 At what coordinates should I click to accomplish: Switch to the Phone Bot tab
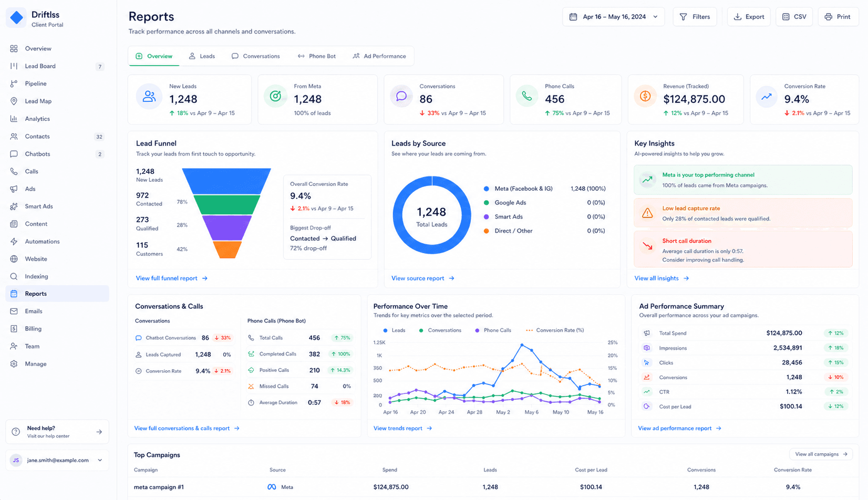(x=317, y=56)
